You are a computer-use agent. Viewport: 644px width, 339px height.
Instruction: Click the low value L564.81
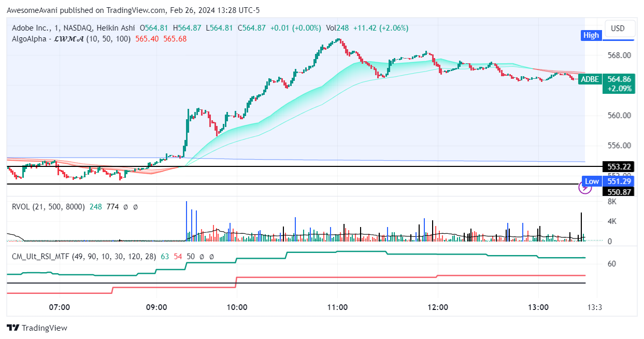pyautogui.click(x=220, y=28)
